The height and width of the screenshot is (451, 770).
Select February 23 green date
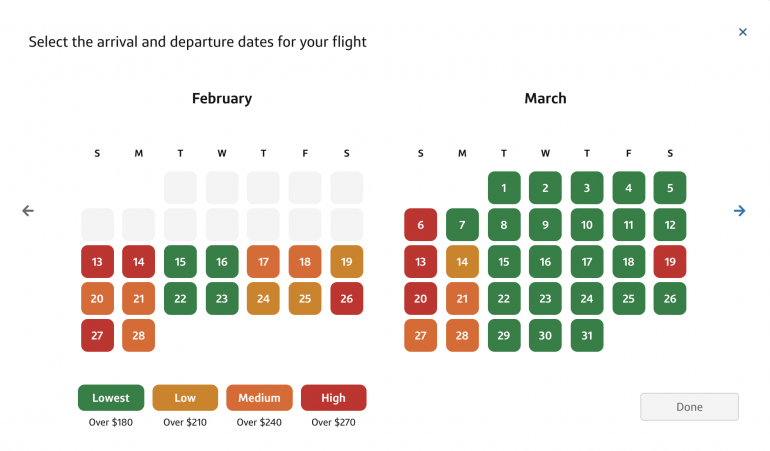click(x=222, y=299)
